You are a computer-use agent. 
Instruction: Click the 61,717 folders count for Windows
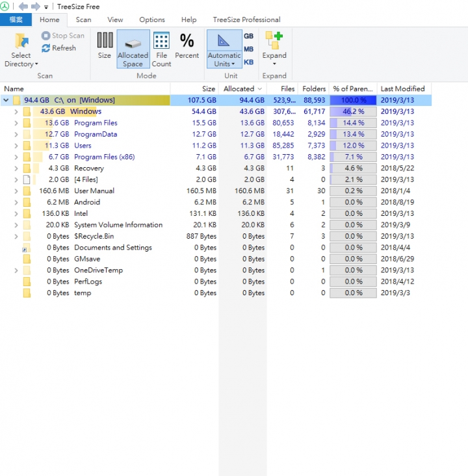point(314,112)
